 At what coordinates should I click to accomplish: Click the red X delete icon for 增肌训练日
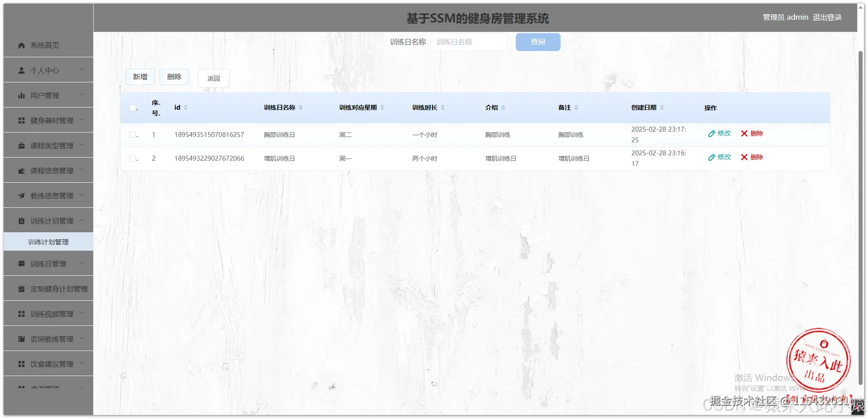(x=744, y=157)
